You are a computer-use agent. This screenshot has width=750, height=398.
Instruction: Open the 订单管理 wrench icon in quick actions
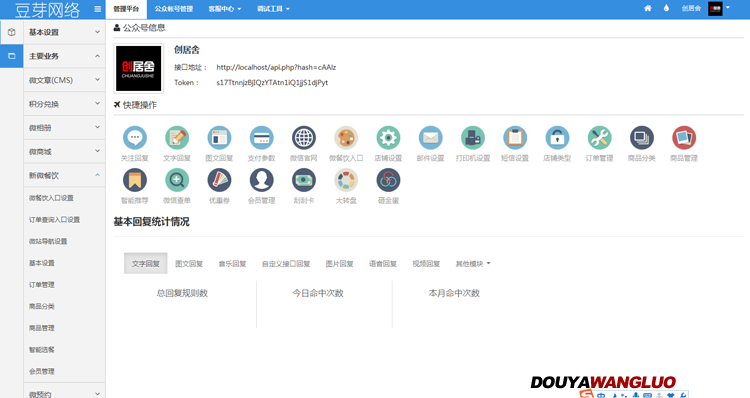599,138
